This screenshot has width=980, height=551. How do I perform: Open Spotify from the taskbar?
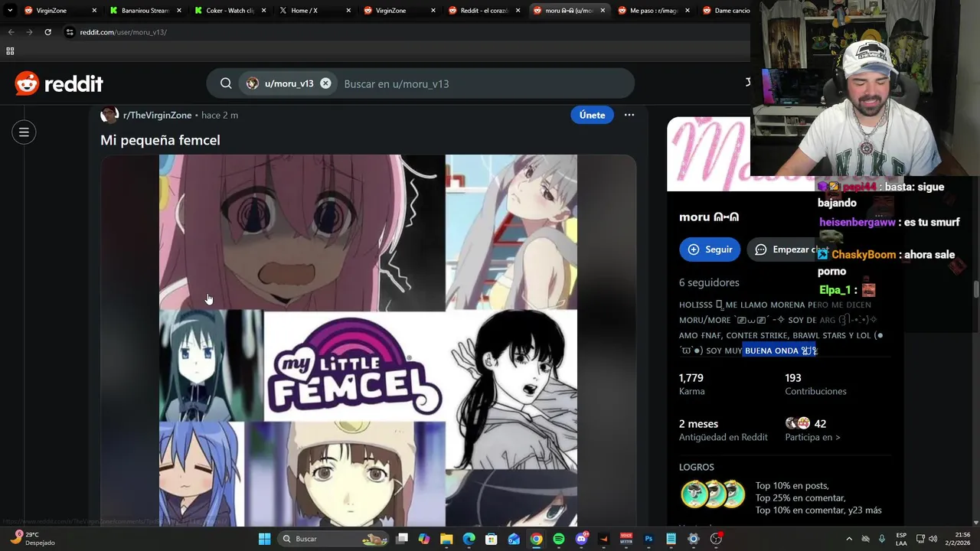coord(559,539)
